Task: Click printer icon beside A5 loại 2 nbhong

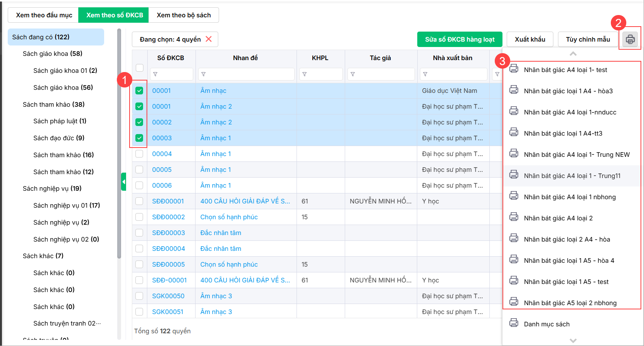Action: (514, 302)
